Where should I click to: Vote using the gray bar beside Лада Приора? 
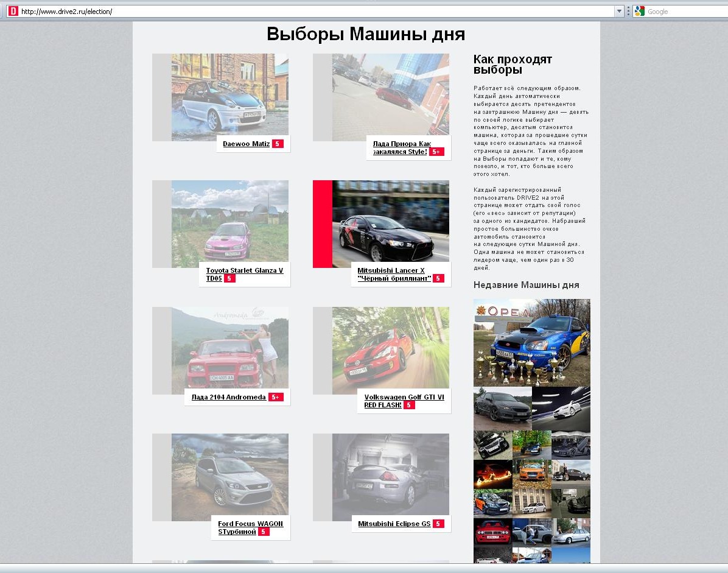coord(323,97)
